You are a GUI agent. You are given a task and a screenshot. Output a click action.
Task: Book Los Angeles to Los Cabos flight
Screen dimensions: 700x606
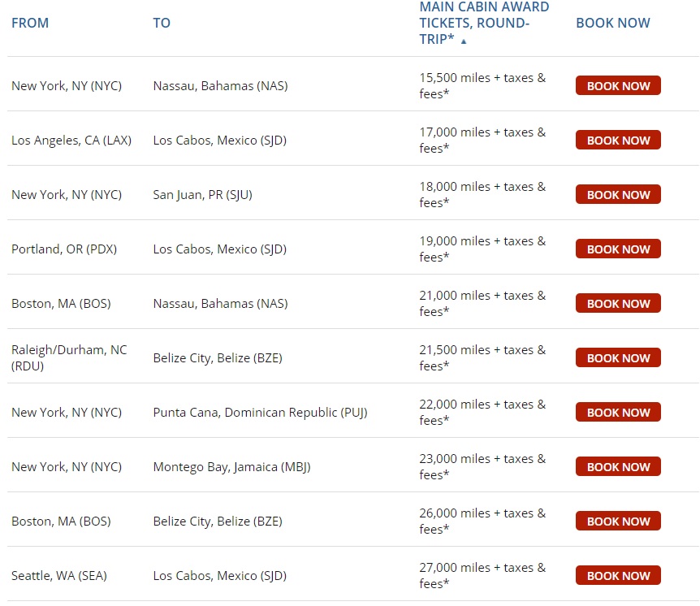click(x=618, y=141)
